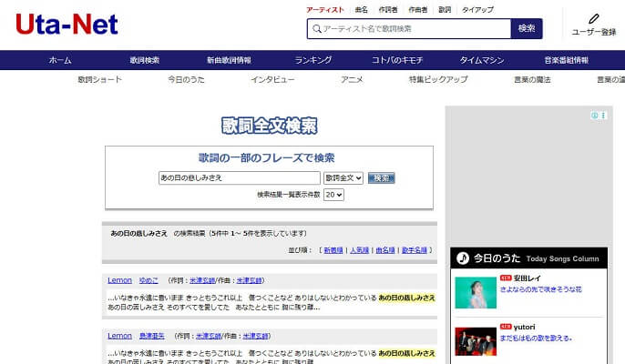Click 作曲 米津玄師 link in the 島津亜矢 result
The image size is (625, 364).
(x=256, y=336)
